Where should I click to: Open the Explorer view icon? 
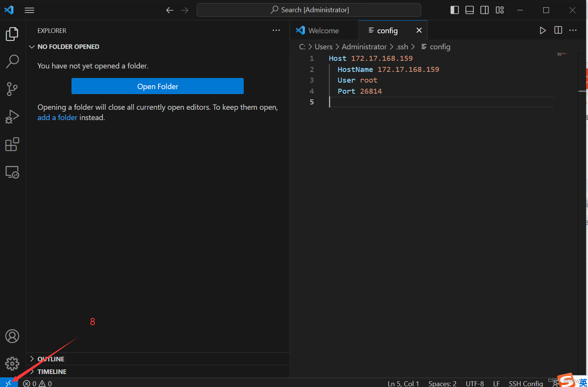pos(12,34)
